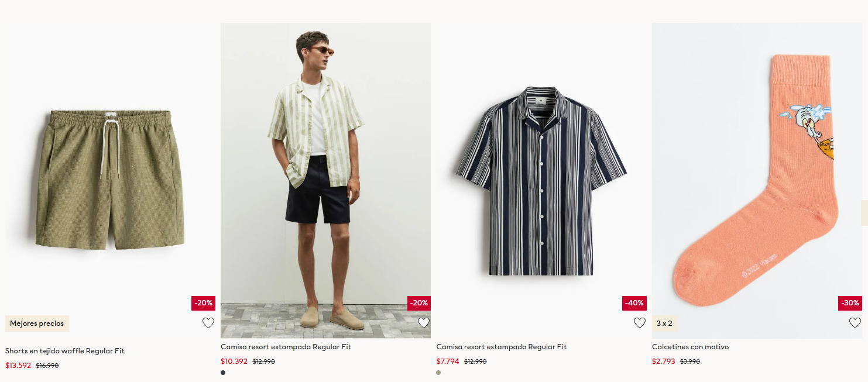868x382 pixels.
Task: Favorite the waffle shorts with heart icon
Action: coord(208,323)
